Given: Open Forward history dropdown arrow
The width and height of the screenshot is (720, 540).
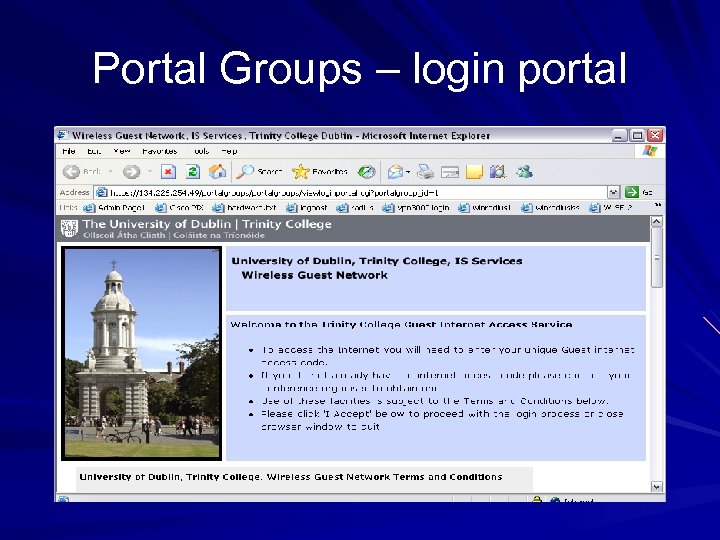Looking at the screenshot, I should [x=150, y=172].
